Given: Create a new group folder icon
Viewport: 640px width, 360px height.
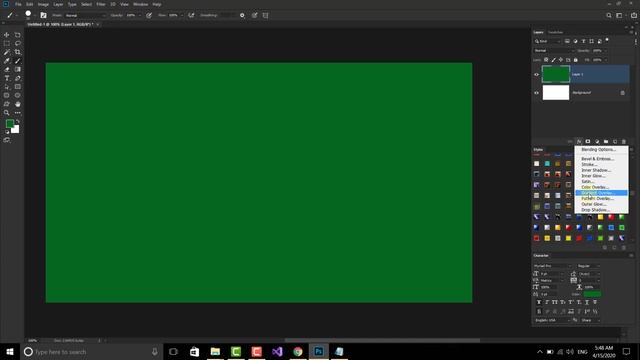Looking at the screenshot, I should (606, 142).
